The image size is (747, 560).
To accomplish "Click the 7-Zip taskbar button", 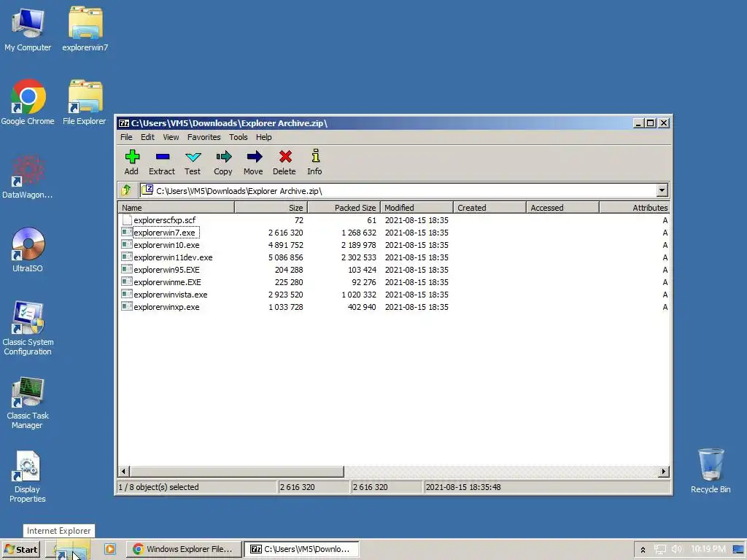I will tap(301, 549).
